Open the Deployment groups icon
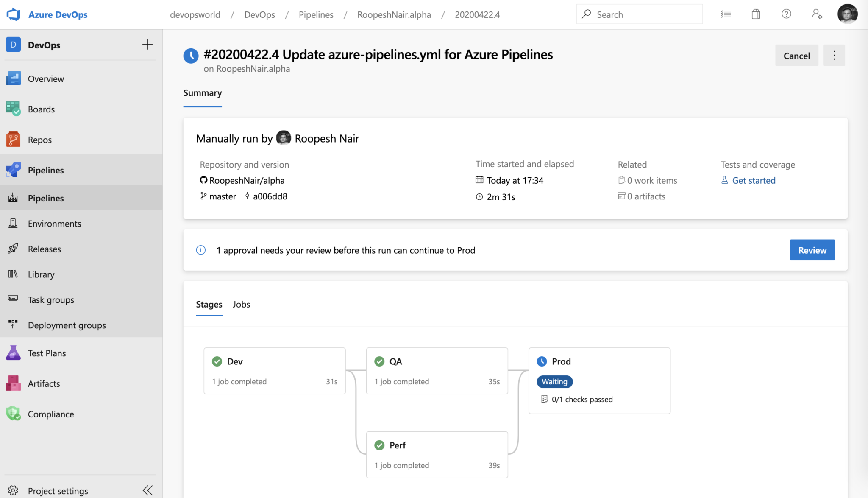868x498 pixels. pyautogui.click(x=13, y=325)
